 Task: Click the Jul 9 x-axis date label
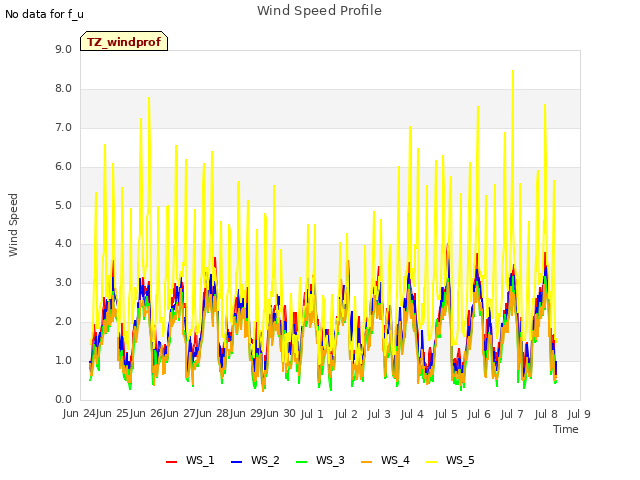[579, 414]
